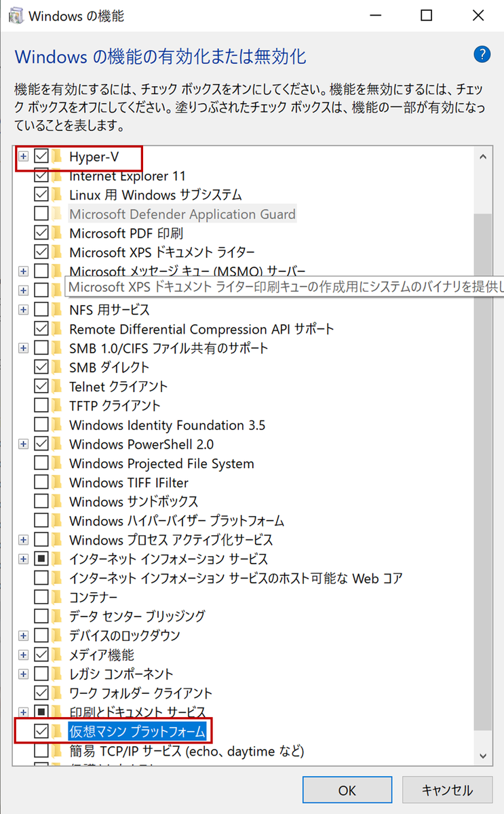504x814 pixels.
Task: Expand 印刷とドキュメント サービス node
Action: tap(24, 712)
